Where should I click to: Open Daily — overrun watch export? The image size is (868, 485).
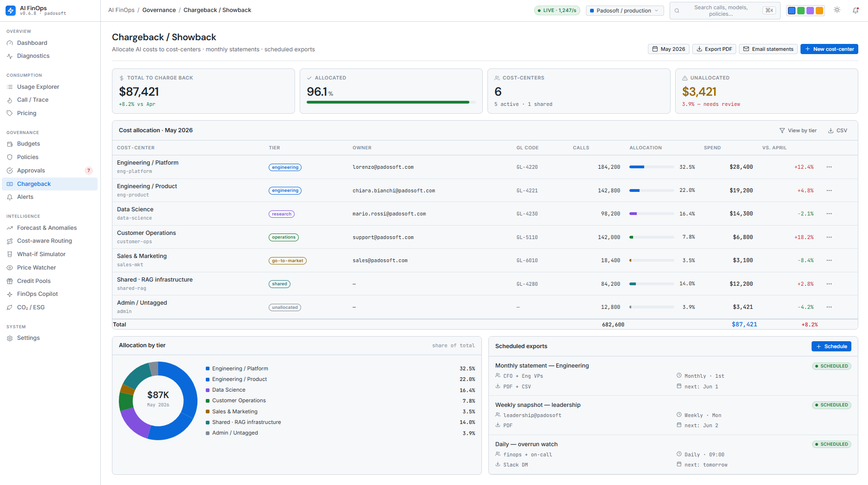(673, 454)
